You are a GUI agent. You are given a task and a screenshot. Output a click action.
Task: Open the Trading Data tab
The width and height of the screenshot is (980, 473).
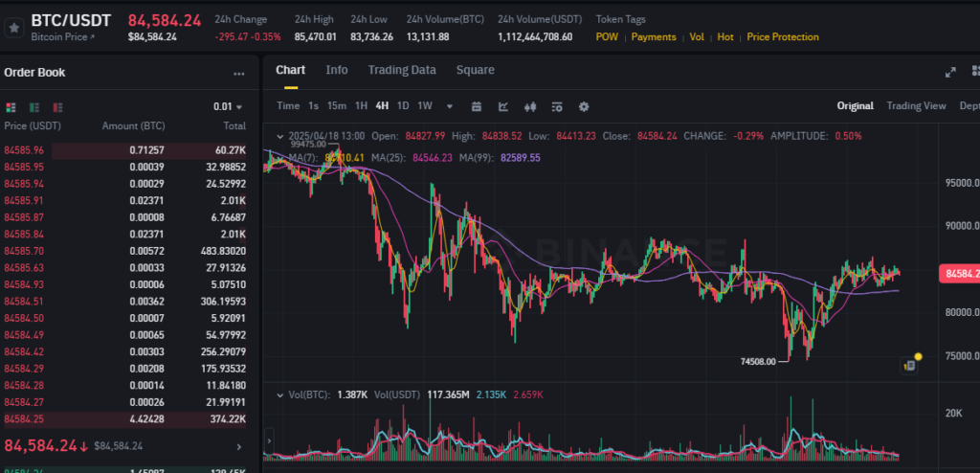coord(402,70)
